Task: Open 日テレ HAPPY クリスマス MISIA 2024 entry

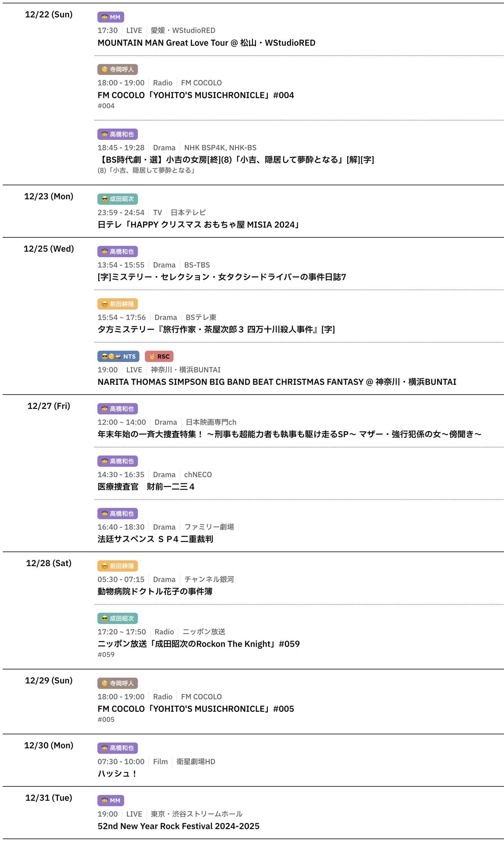Action: point(198,225)
